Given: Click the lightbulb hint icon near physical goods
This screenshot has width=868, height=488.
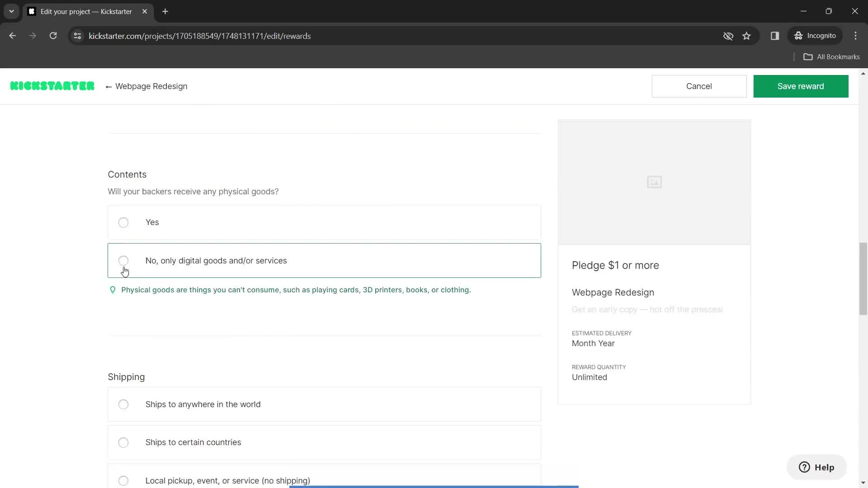Looking at the screenshot, I should (x=113, y=290).
